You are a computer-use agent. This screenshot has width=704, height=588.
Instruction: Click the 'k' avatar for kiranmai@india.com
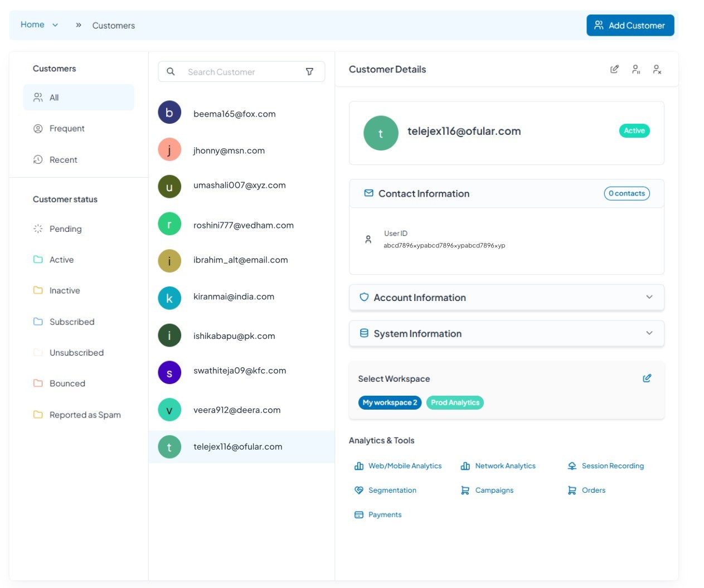169,298
